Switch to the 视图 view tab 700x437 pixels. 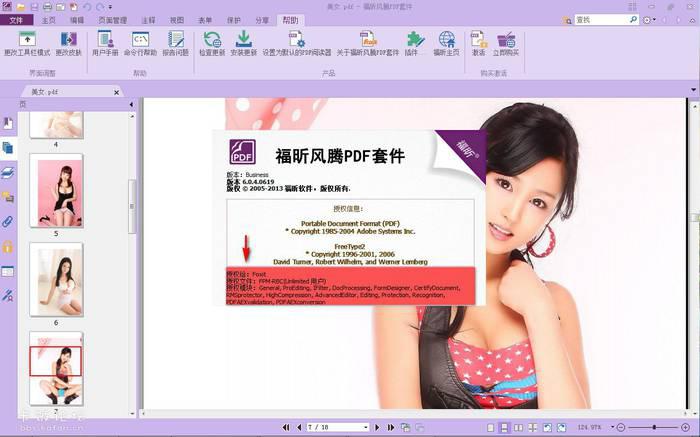pos(177,20)
